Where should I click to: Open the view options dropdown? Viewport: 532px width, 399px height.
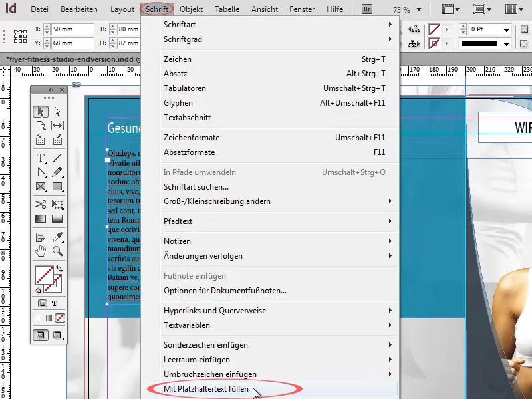click(450, 9)
